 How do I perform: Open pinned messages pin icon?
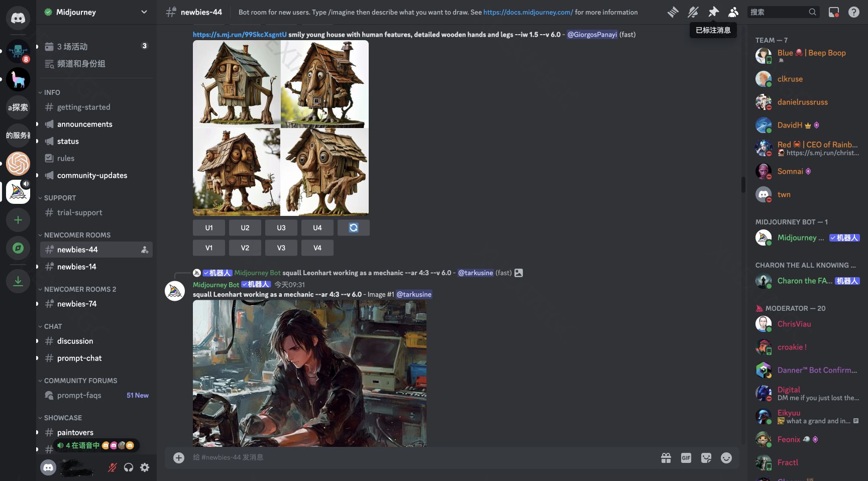[713, 12]
